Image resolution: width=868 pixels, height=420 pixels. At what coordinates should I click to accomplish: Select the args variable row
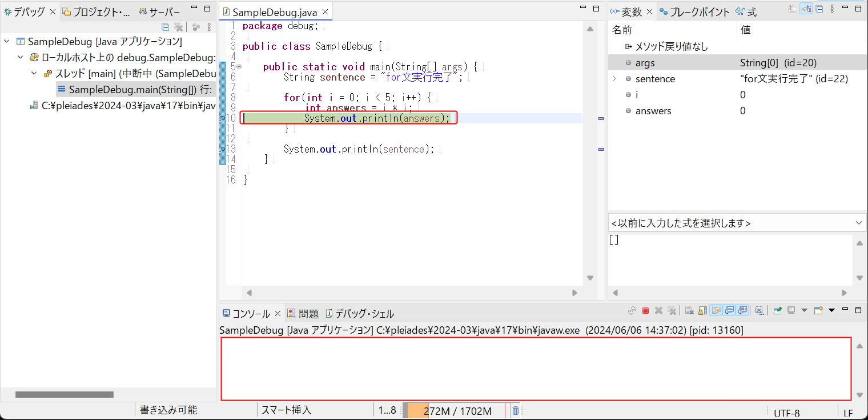coord(737,62)
